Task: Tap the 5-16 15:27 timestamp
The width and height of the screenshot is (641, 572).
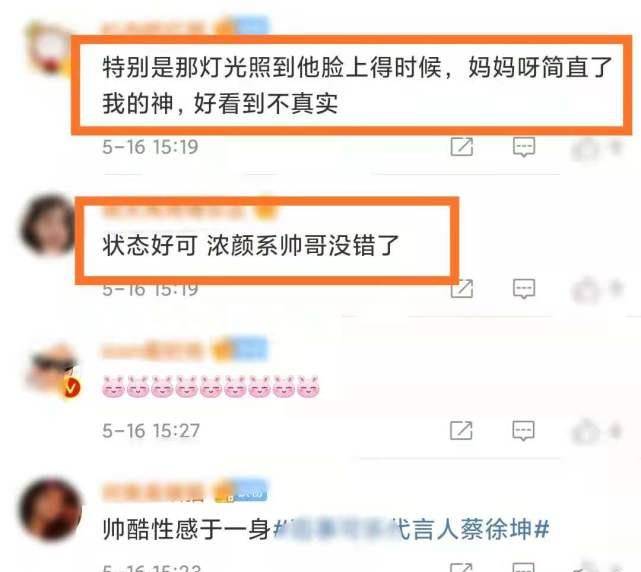Action: [151, 431]
